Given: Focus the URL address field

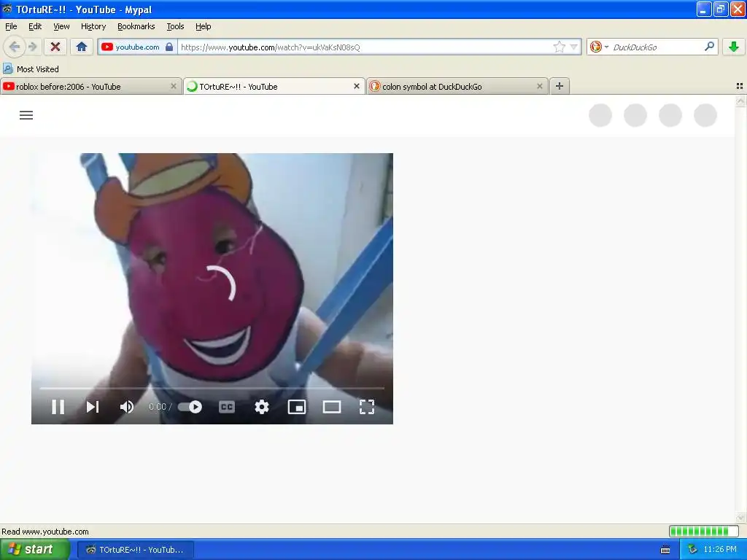Looking at the screenshot, I should (365, 47).
